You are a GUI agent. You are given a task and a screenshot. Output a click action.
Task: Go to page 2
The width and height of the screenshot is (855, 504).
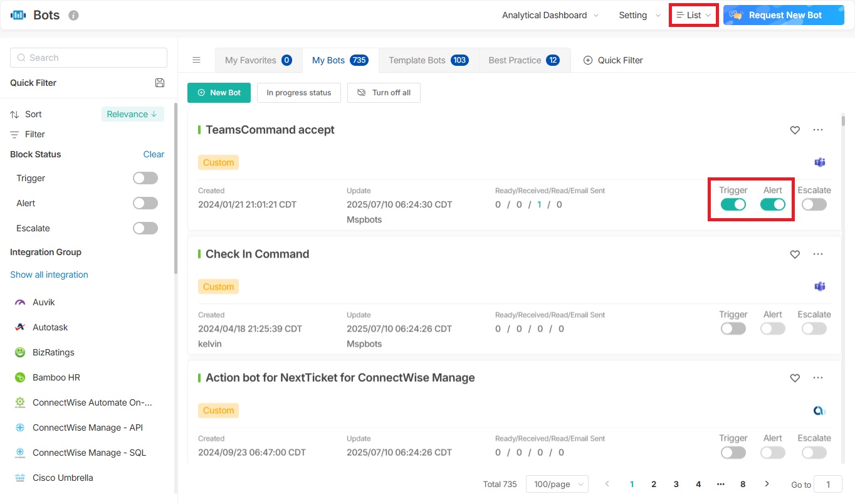click(654, 484)
